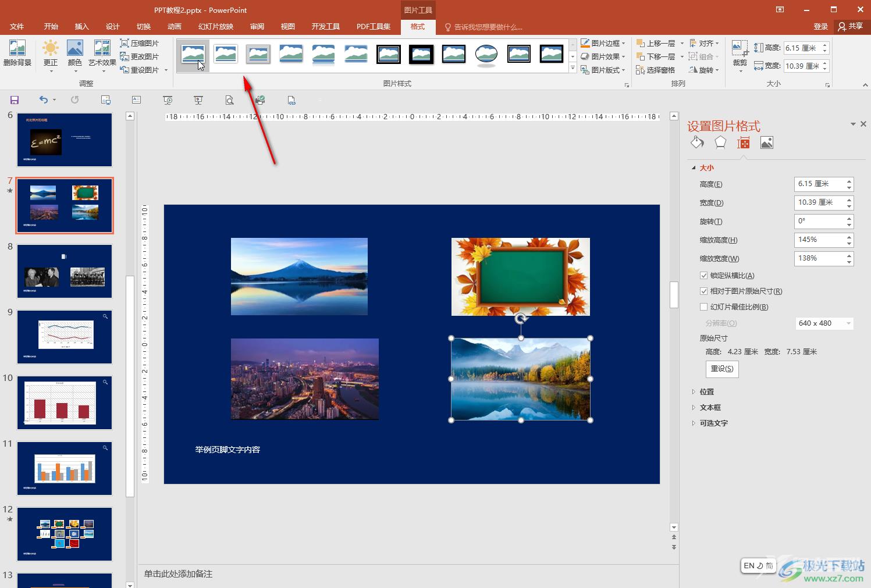
Task: Open the Artistic Effects (艺术效果) tool
Action: click(102, 56)
